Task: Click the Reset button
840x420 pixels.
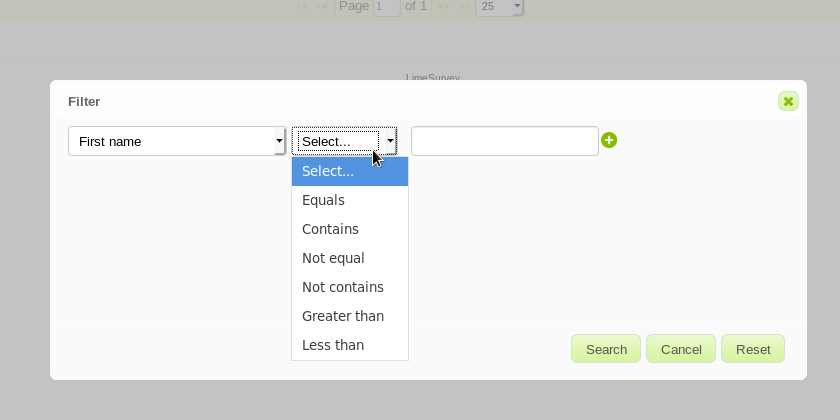Action: click(x=753, y=349)
